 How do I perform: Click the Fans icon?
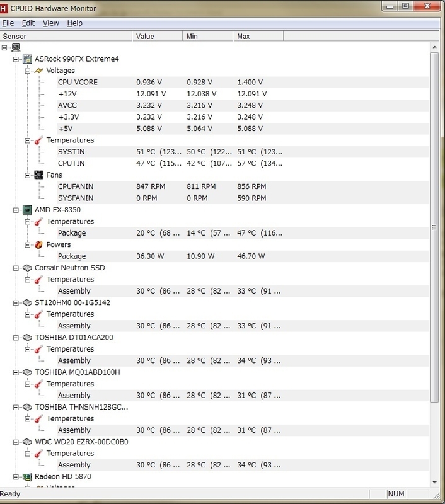pyautogui.click(x=38, y=175)
